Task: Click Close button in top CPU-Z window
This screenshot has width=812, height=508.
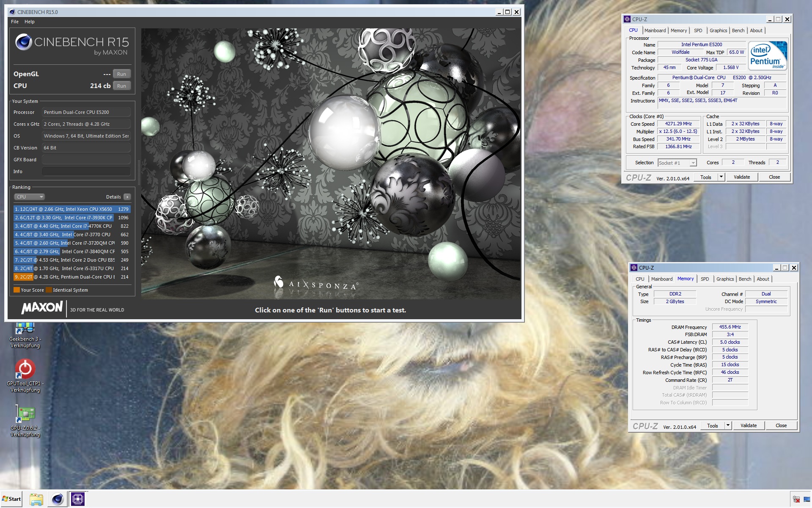Action: tap(775, 177)
